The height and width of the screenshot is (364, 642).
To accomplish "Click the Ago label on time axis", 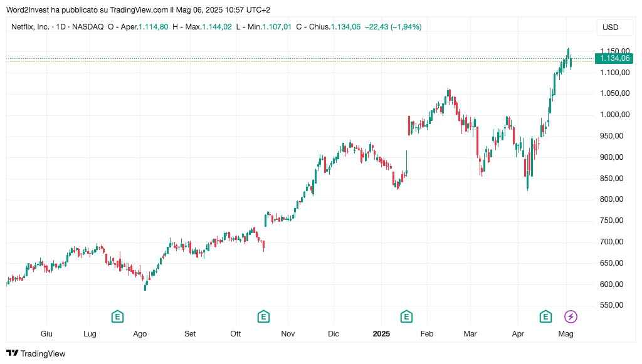I will [x=140, y=334].
